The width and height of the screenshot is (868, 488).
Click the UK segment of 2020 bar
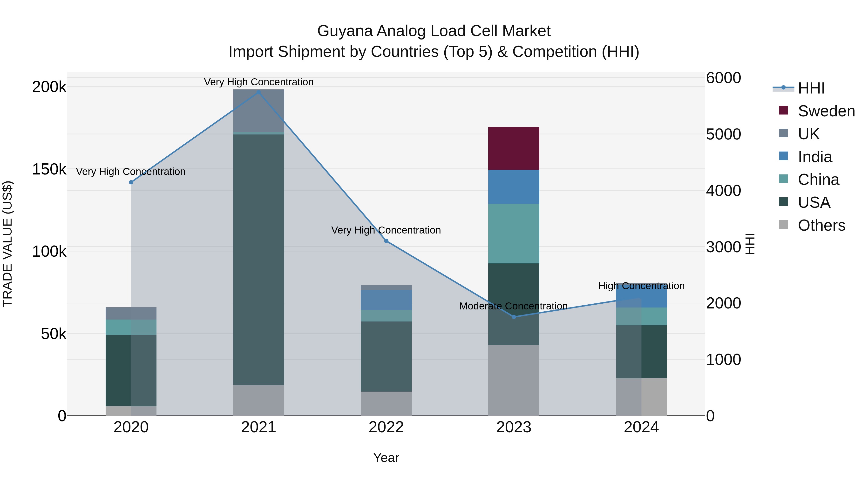131,313
